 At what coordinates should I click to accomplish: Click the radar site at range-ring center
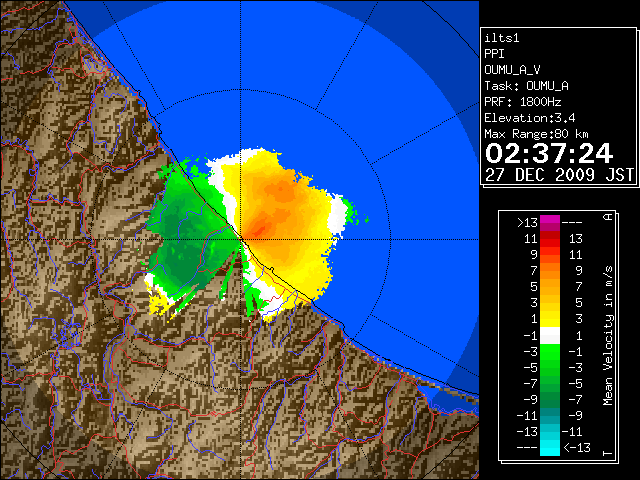point(240,239)
